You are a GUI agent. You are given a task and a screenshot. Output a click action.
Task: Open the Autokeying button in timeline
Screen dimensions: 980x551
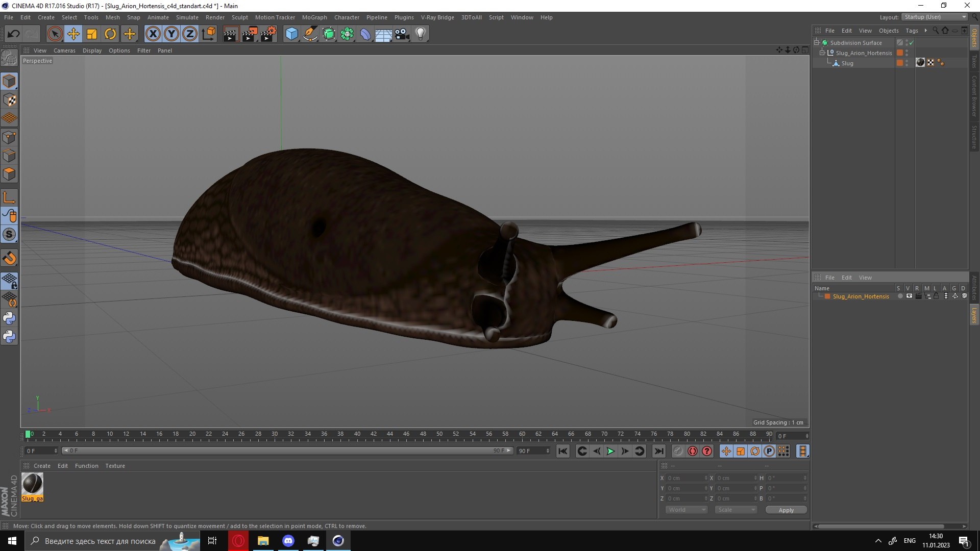[692, 451]
